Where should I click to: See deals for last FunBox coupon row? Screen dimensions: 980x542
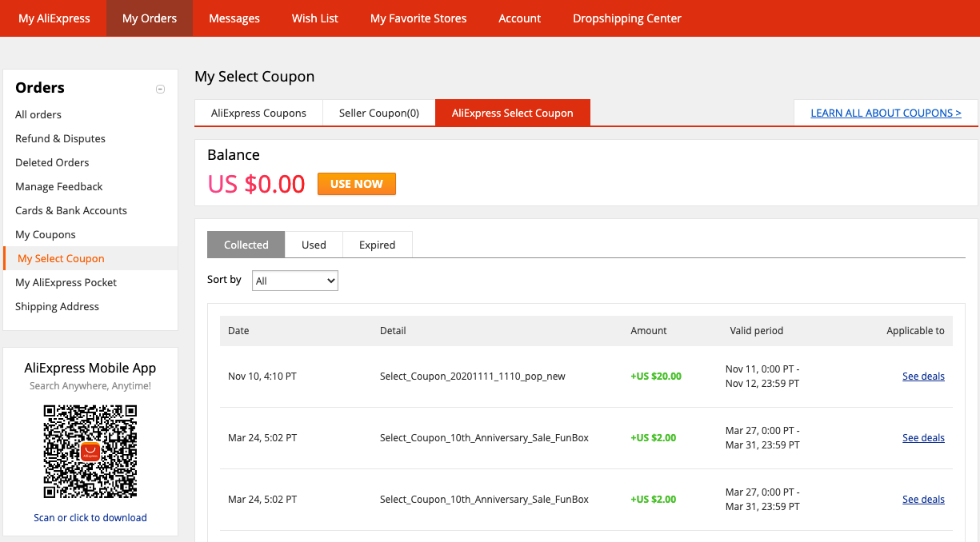pyautogui.click(x=923, y=499)
